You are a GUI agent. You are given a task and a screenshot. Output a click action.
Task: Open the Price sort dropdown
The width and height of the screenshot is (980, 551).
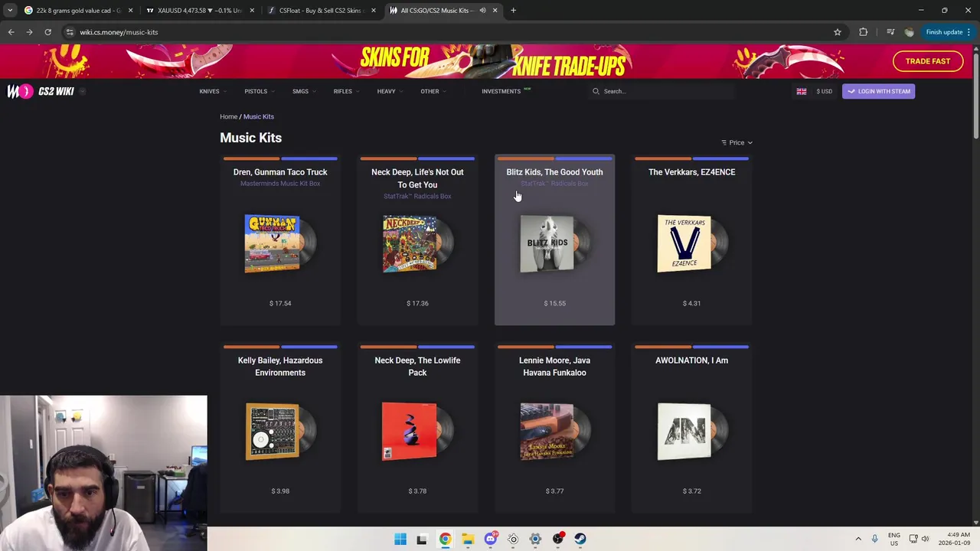737,142
